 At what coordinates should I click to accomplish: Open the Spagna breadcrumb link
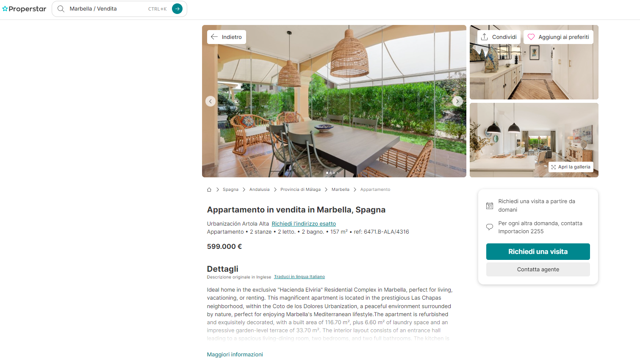pyautogui.click(x=230, y=190)
